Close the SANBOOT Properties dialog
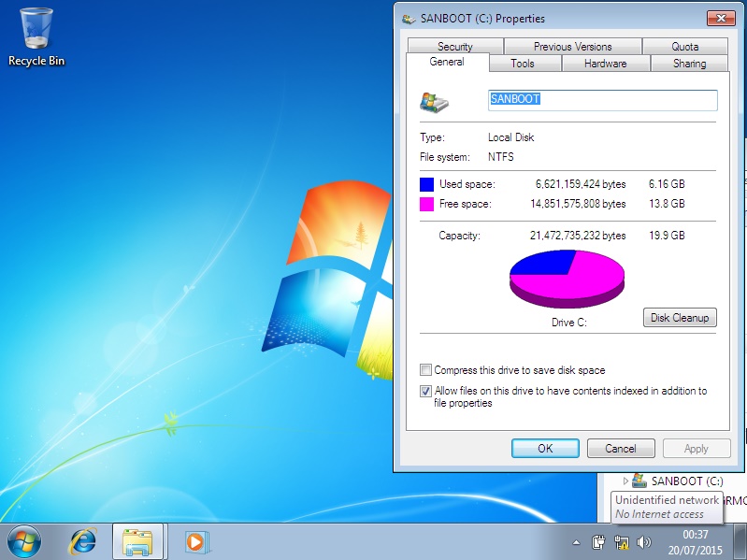747x560 pixels. point(721,19)
